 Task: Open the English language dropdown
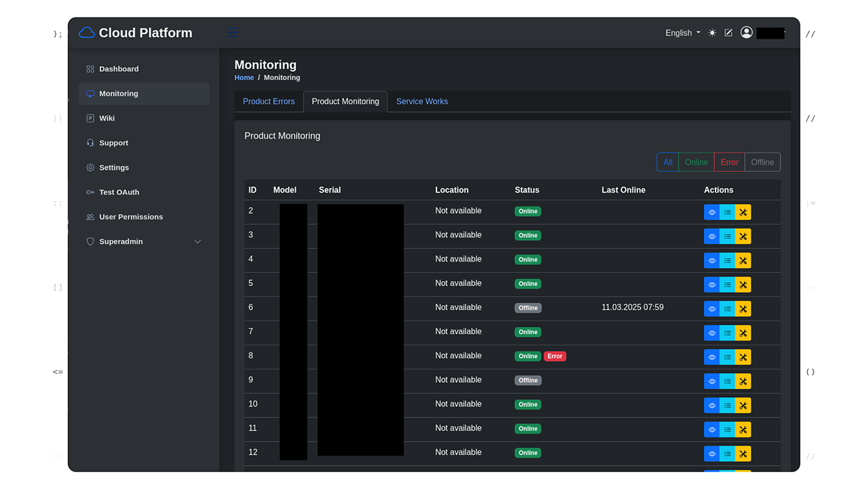[x=683, y=33]
